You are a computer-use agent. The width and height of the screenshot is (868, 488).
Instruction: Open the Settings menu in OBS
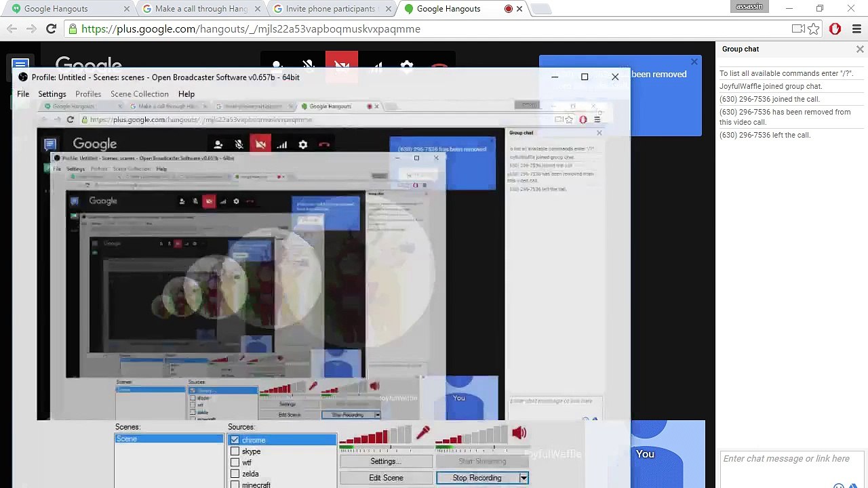52,94
